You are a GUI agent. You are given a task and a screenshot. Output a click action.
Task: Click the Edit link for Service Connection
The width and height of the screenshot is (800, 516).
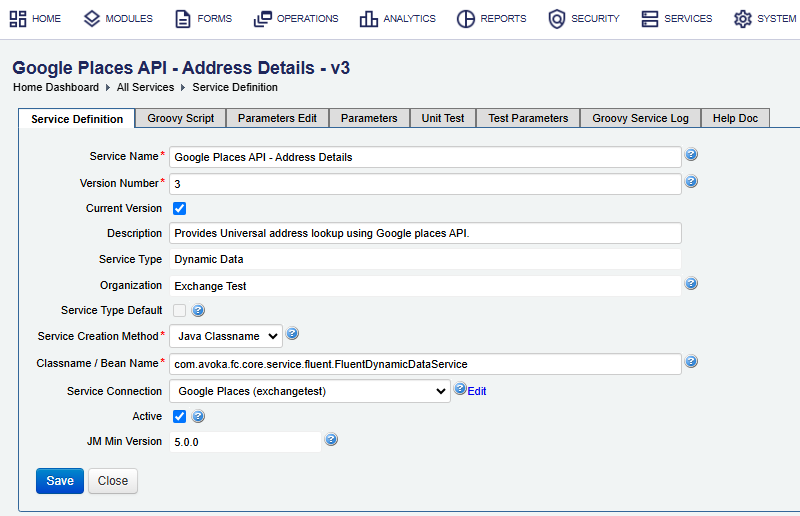[477, 391]
